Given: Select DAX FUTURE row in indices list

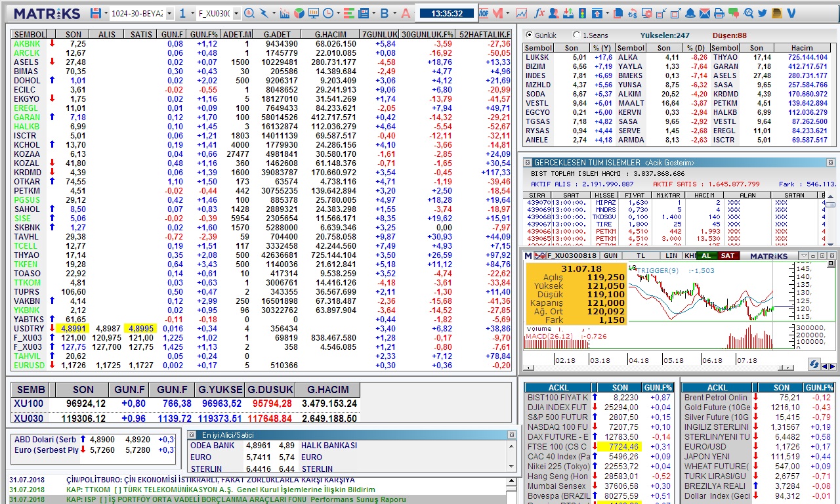Looking at the screenshot, I should (600, 437).
